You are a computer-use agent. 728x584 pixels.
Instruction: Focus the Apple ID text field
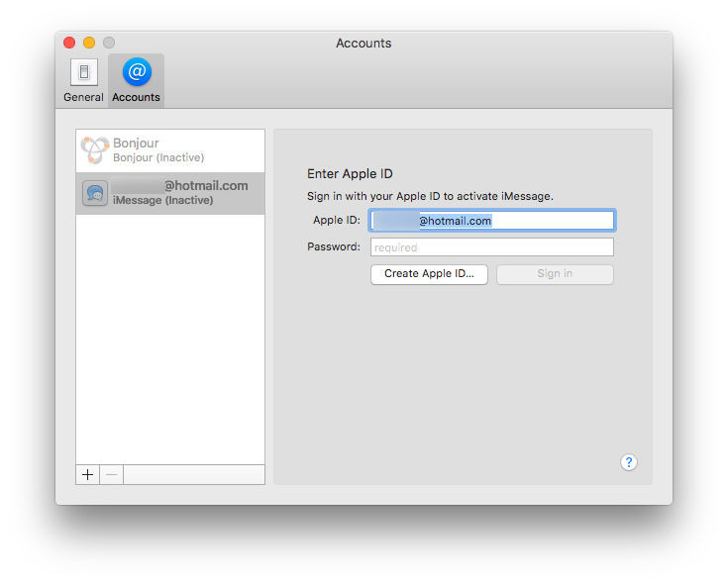(492, 221)
